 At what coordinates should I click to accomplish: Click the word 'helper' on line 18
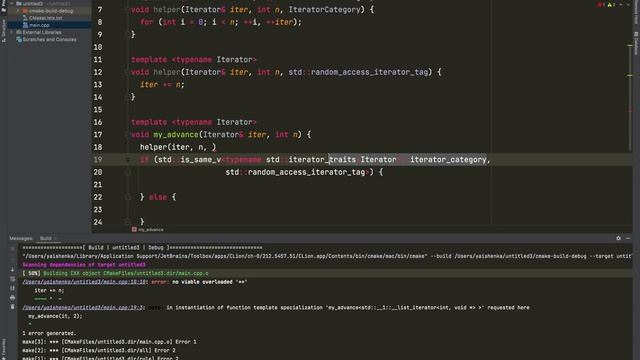(x=153, y=147)
